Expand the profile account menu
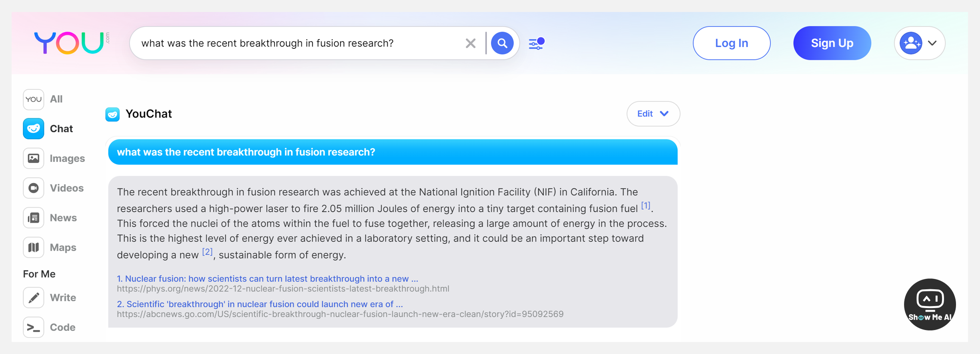Image resolution: width=980 pixels, height=354 pixels. [919, 43]
